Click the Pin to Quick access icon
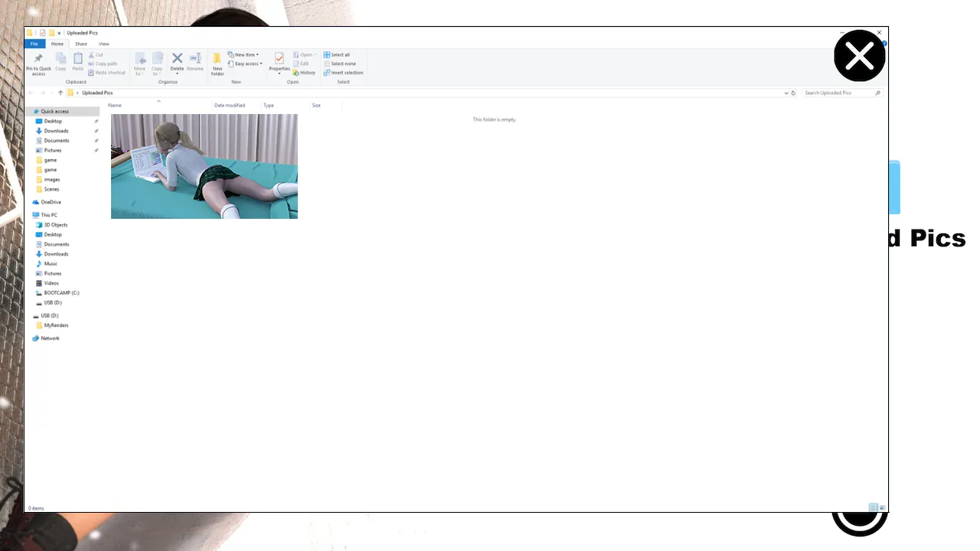This screenshot has height=551, width=980. click(38, 60)
